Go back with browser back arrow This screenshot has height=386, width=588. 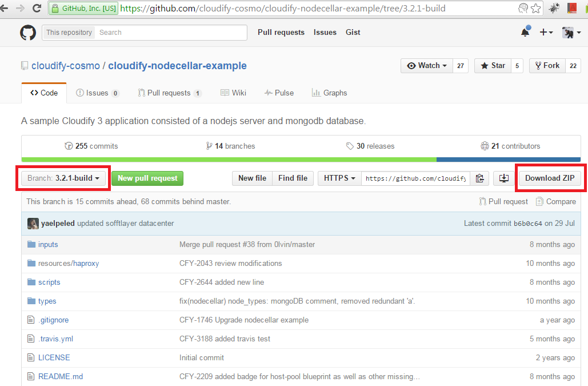[4, 8]
